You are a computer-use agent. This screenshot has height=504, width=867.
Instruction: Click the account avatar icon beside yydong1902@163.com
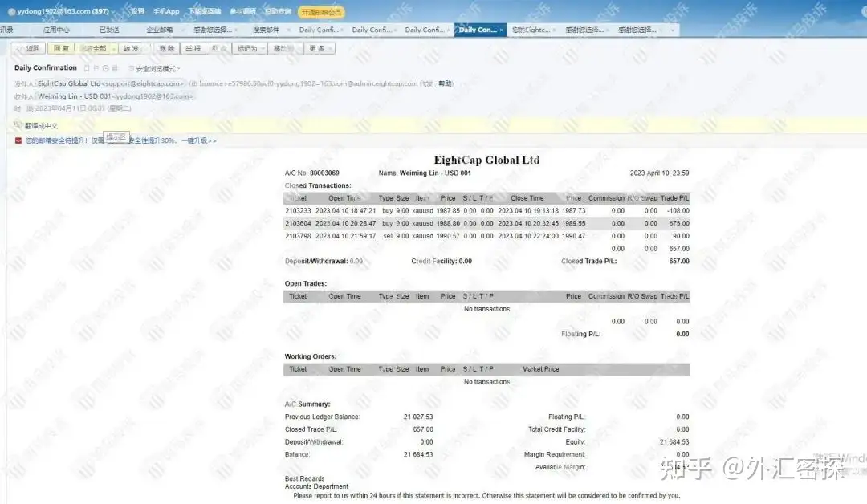pos(11,11)
